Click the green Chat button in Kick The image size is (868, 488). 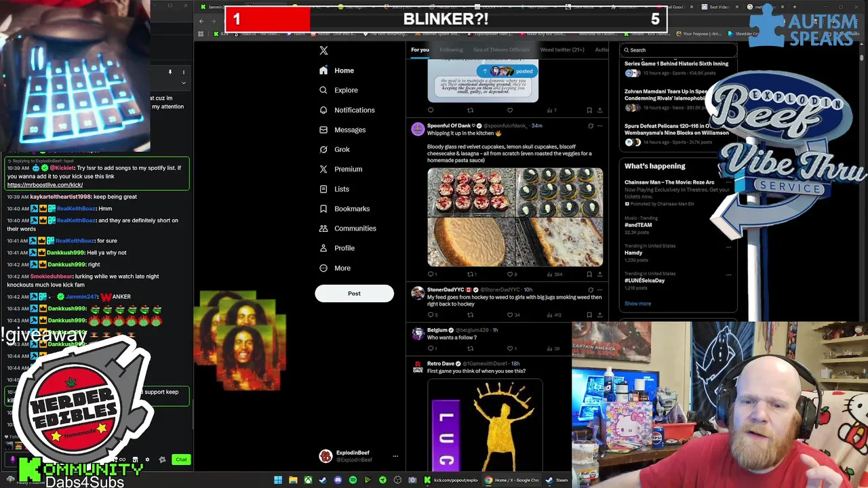[181, 460]
